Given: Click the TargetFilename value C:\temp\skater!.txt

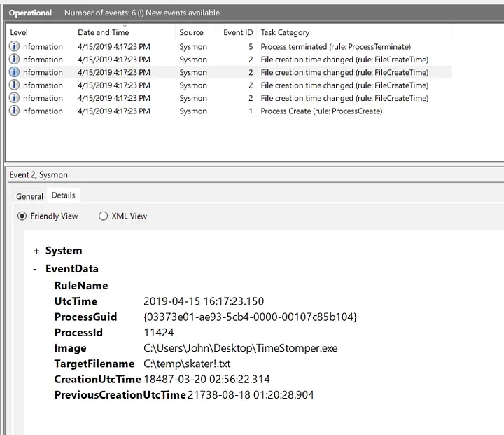Looking at the screenshot, I should coord(187,364).
